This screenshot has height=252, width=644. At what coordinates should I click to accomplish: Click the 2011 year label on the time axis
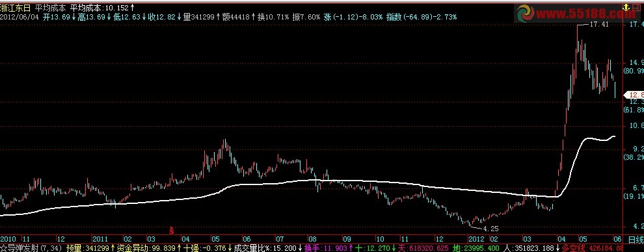[100, 238]
